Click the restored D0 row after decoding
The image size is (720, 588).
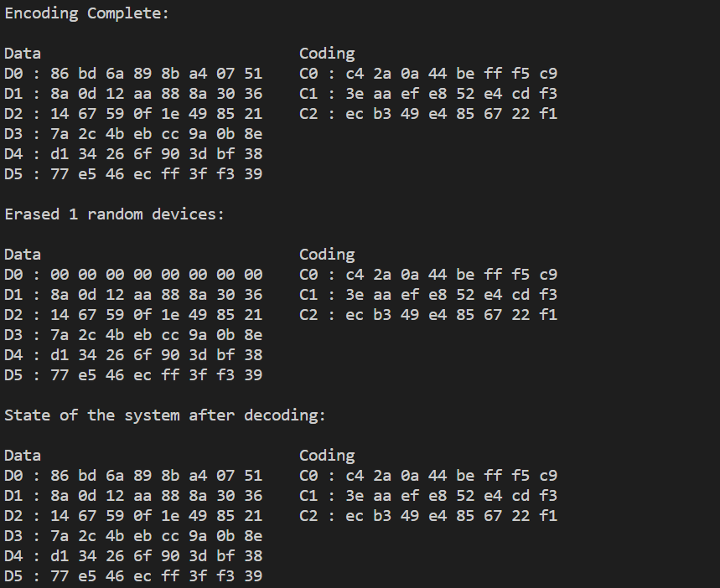coord(133,476)
